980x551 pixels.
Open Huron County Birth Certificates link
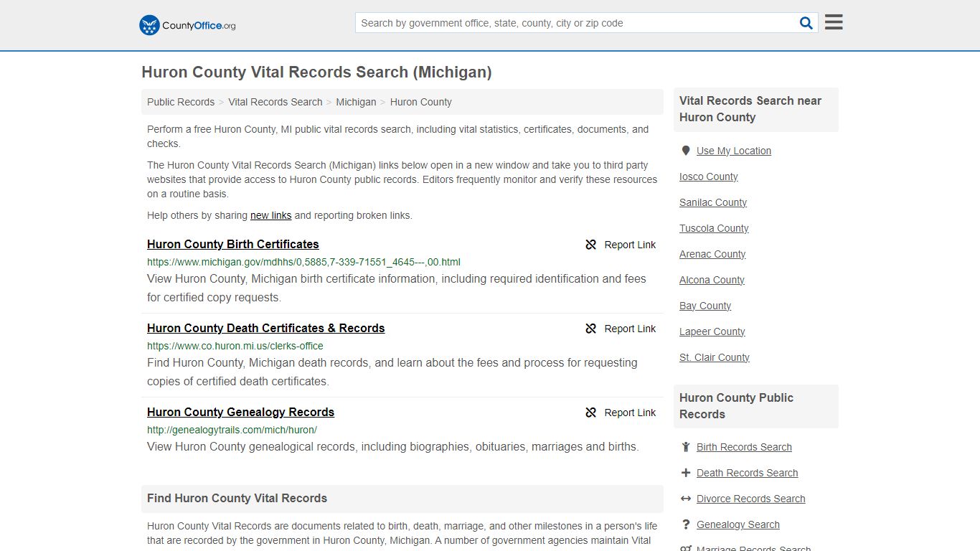pos(233,244)
